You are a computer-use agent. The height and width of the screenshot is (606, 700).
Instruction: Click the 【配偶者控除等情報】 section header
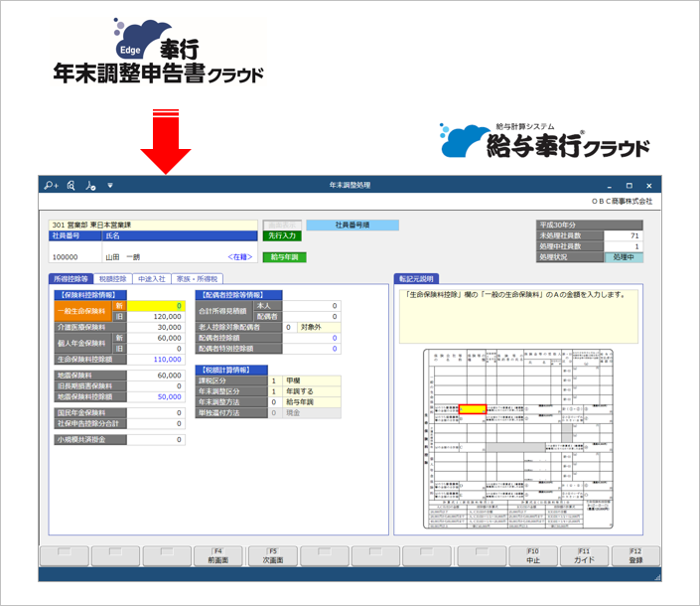coord(238,295)
